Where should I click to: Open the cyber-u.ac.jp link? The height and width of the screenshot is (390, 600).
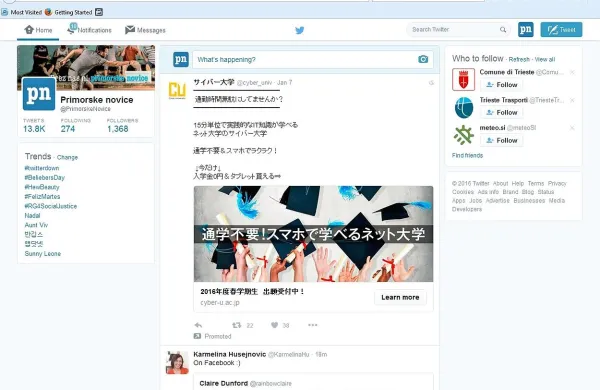(x=220, y=302)
